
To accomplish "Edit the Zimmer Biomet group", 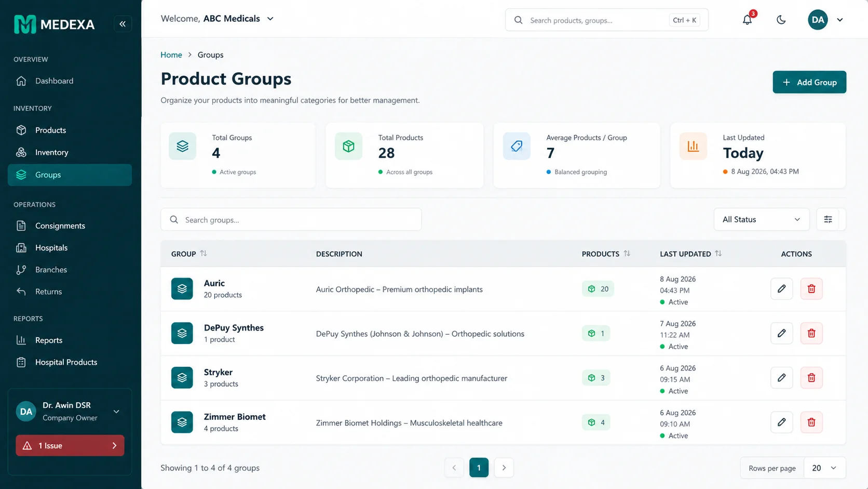I will 781,422.
